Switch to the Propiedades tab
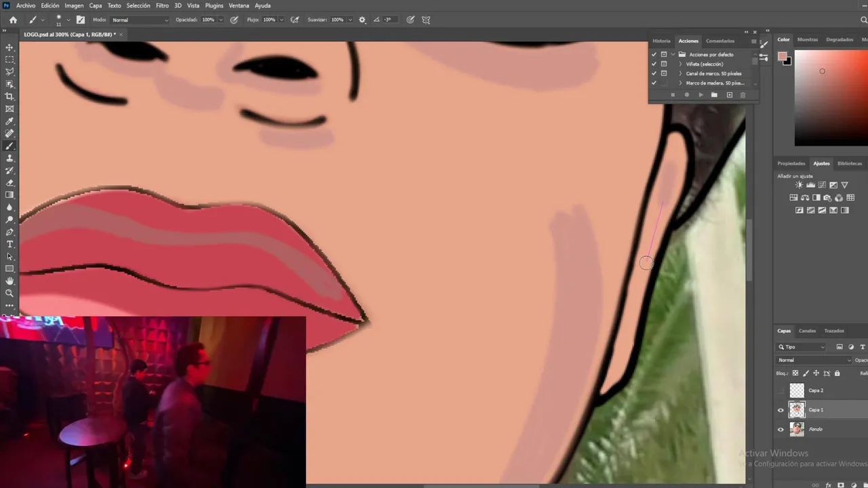Image resolution: width=868 pixels, height=488 pixels. pyautogui.click(x=791, y=163)
